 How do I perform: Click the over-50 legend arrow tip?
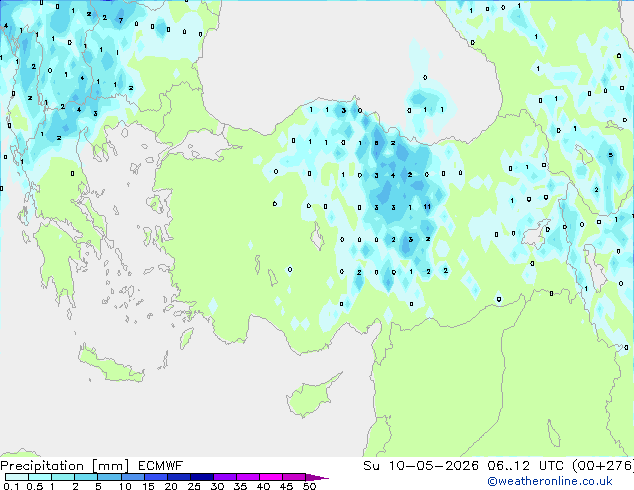coord(317,478)
